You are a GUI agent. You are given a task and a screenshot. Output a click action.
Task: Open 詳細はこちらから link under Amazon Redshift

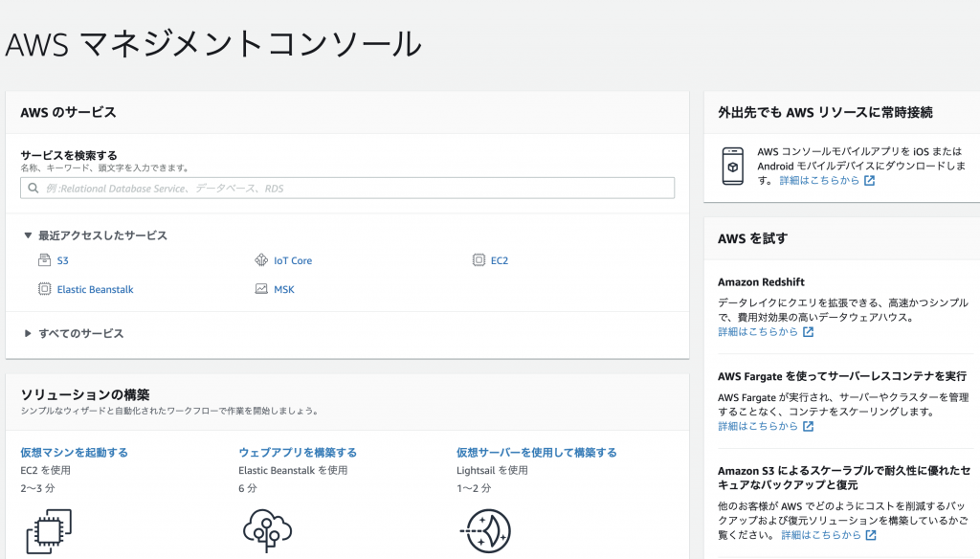[x=758, y=332]
